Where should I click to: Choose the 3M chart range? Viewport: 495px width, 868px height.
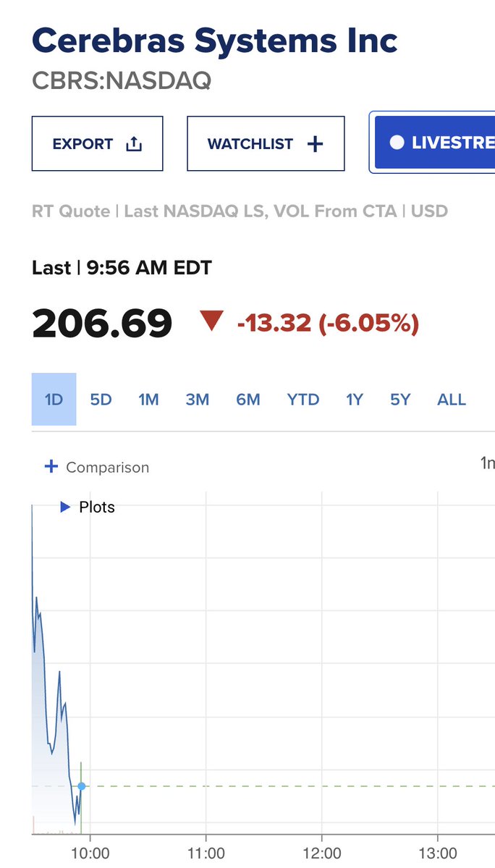(x=197, y=399)
